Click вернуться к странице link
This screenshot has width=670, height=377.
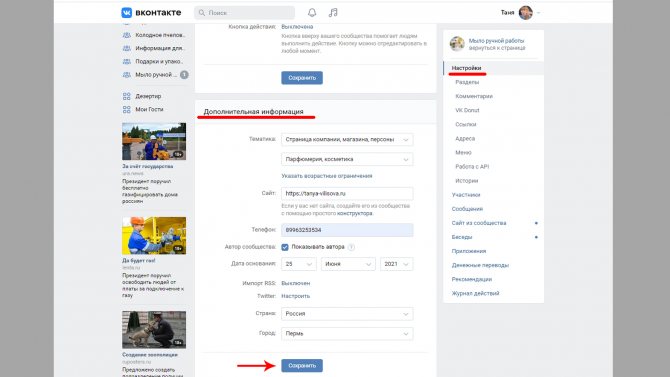pyautogui.click(x=497, y=48)
